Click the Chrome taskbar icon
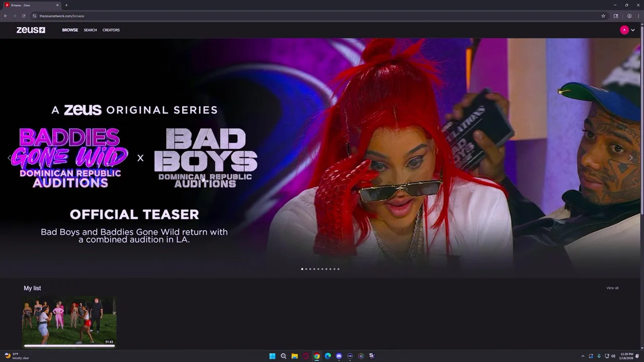The height and width of the screenshot is (362, 644). pyautogui.click(x=316, y=356)
